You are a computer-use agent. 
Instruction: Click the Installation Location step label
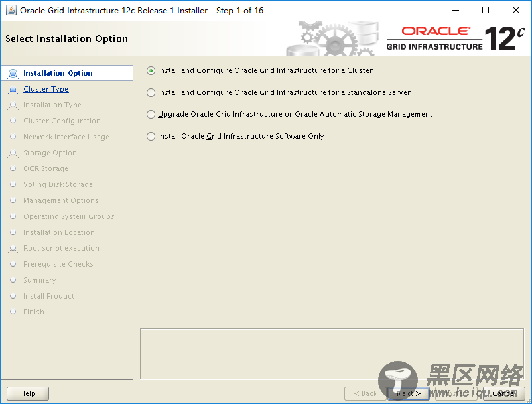(59, 232)
